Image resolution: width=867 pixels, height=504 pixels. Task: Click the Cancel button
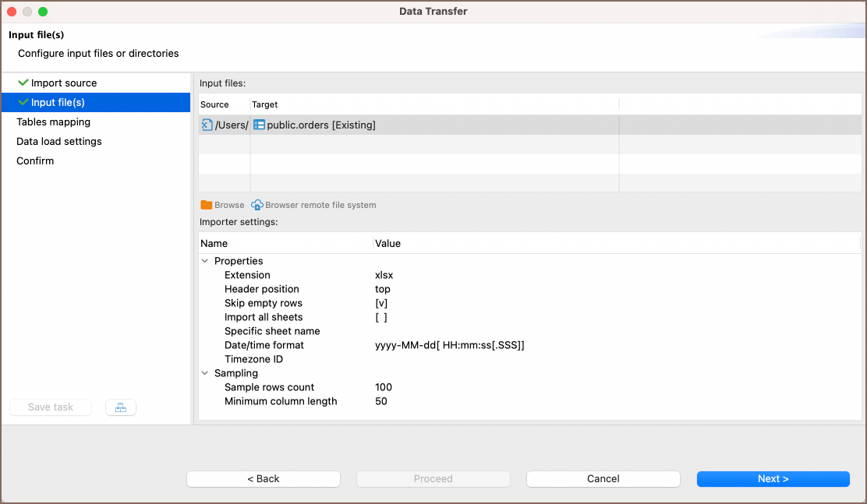(603, 479)
